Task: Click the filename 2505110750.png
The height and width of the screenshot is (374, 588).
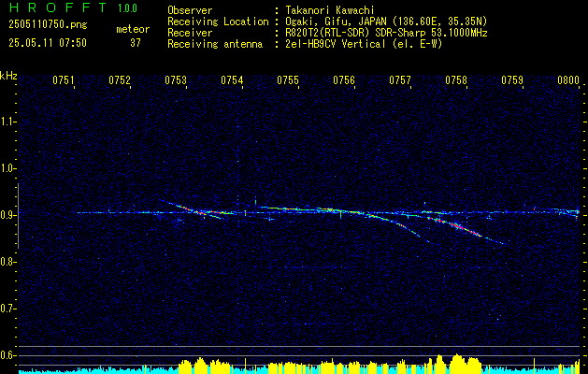Action: point(48,25)
